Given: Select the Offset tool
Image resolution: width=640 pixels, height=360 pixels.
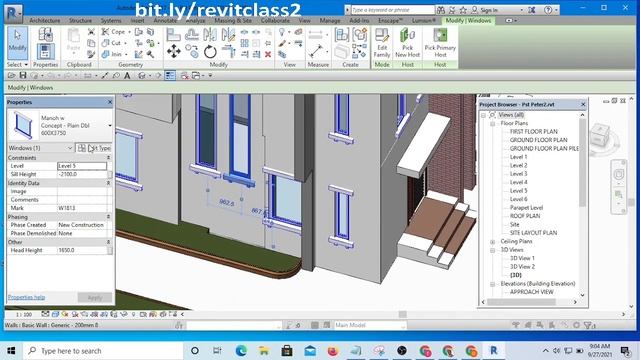Looking at the screenshot, I should pyautogui.click(x=192, y=35).
